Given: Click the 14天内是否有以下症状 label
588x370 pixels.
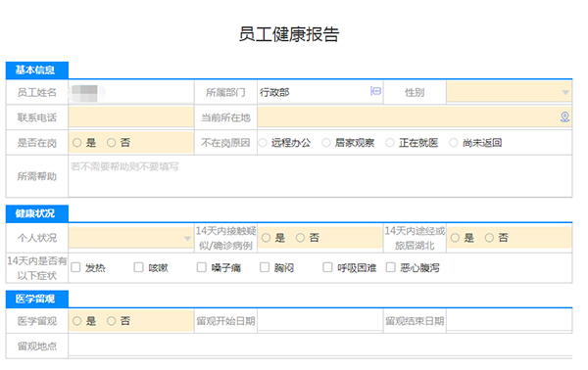Looking at the screenshot, I should [x=37, y=268].
